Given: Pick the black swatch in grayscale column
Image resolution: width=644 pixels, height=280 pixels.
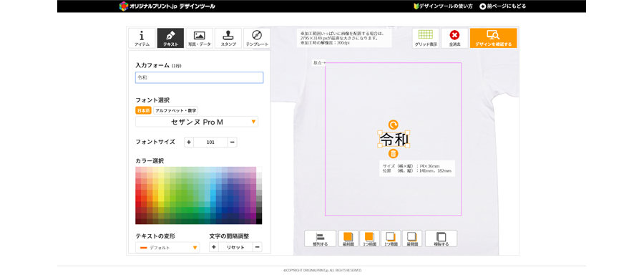Looking at the screenshot, I should [259, 221].
